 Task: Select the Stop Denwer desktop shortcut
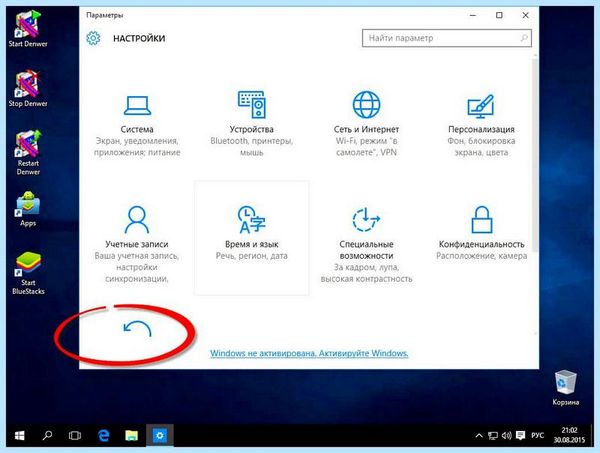[28, 89]
